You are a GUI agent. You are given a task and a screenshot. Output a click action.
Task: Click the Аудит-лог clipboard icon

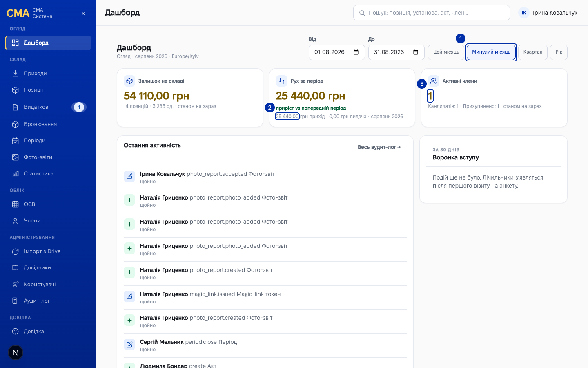tap(15, 301)
